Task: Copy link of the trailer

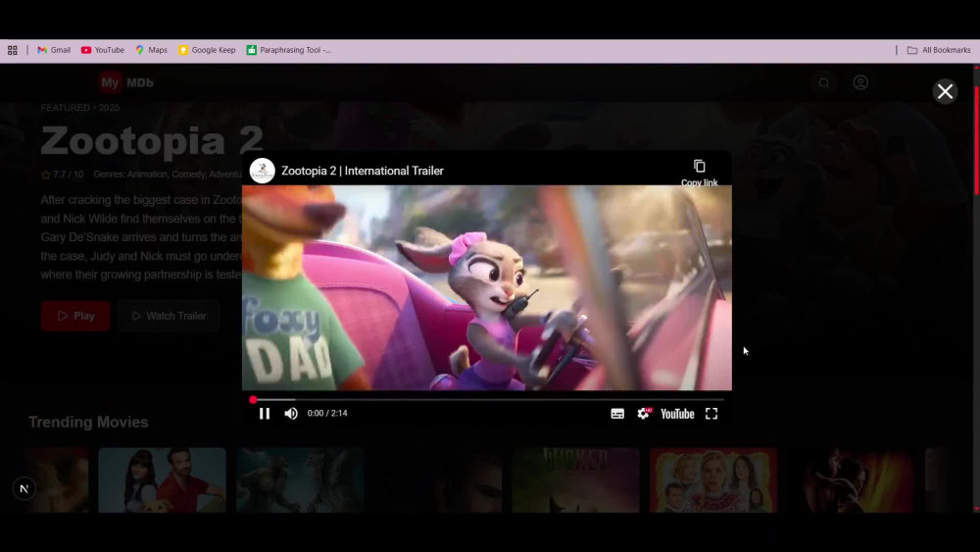Action: pos(700,173)
